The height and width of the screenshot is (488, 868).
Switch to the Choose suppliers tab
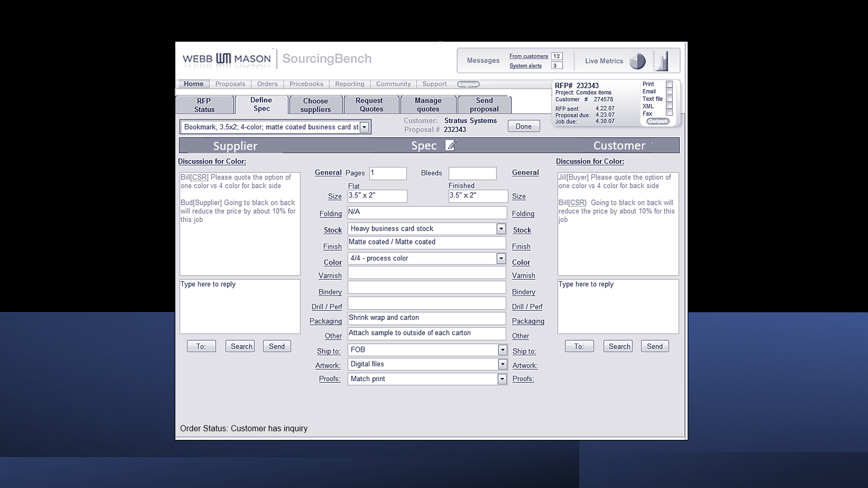[316, 105]
